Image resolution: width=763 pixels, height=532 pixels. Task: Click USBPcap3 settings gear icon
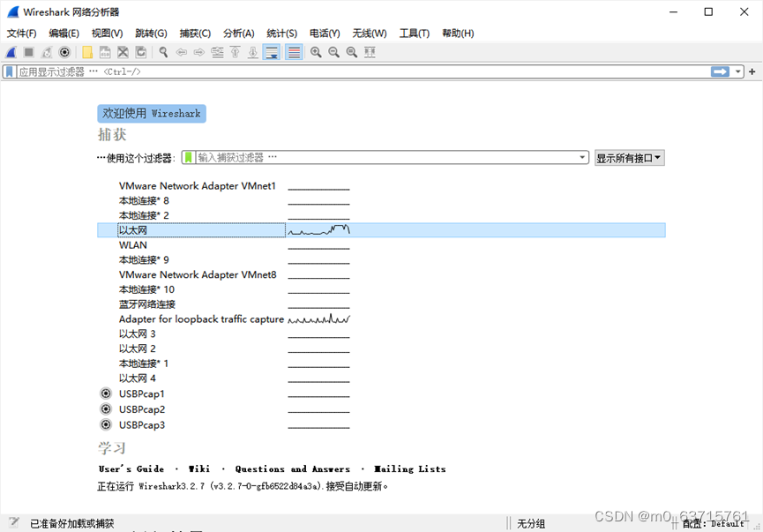tap(106, 424)
